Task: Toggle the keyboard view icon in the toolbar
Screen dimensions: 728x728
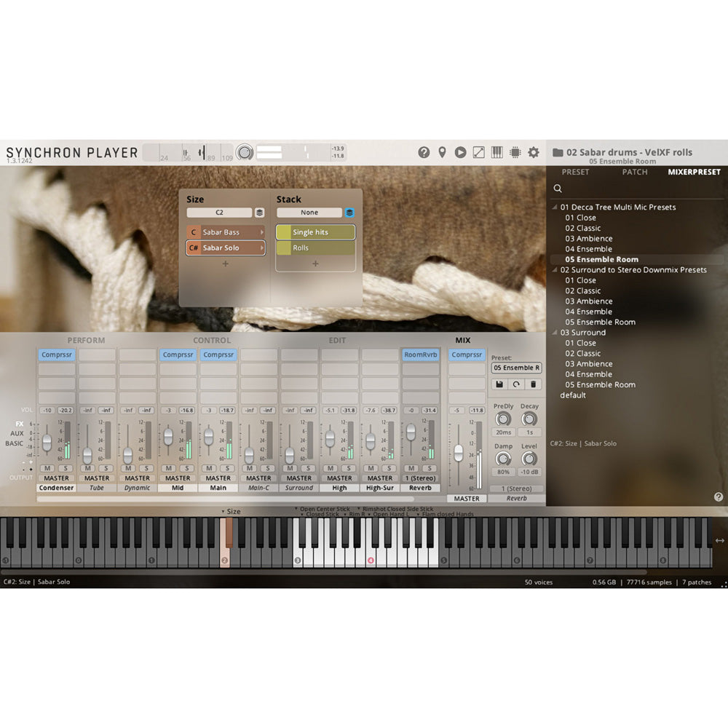Action: coord(496,152)
